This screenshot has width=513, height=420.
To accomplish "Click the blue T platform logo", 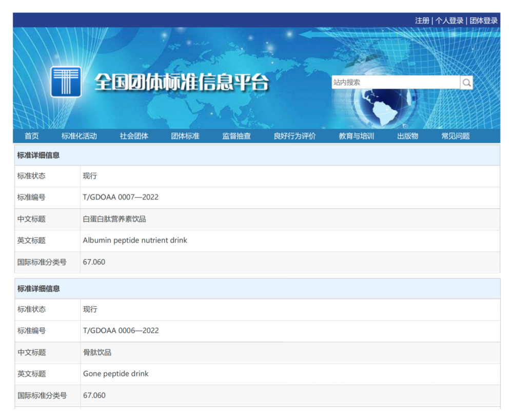I will pyautogui.click(x=66, y=82).
